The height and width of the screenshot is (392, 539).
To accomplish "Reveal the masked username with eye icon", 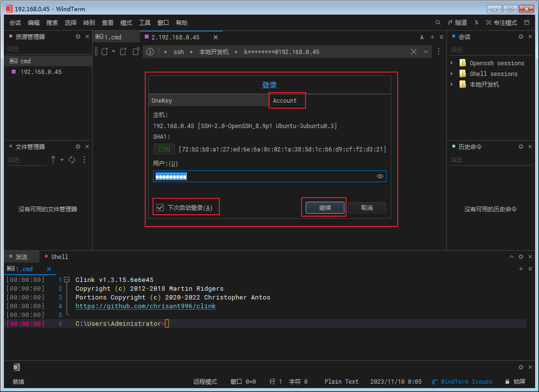I will point(380,176).
